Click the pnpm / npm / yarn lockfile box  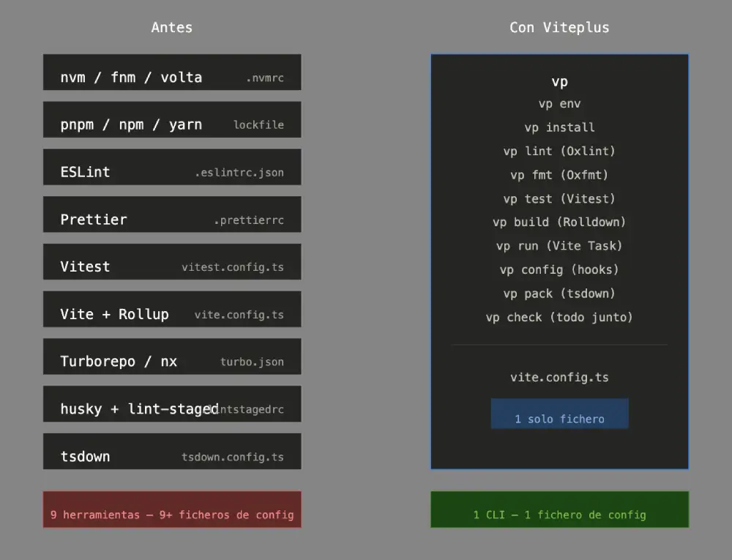coord(171,120)
